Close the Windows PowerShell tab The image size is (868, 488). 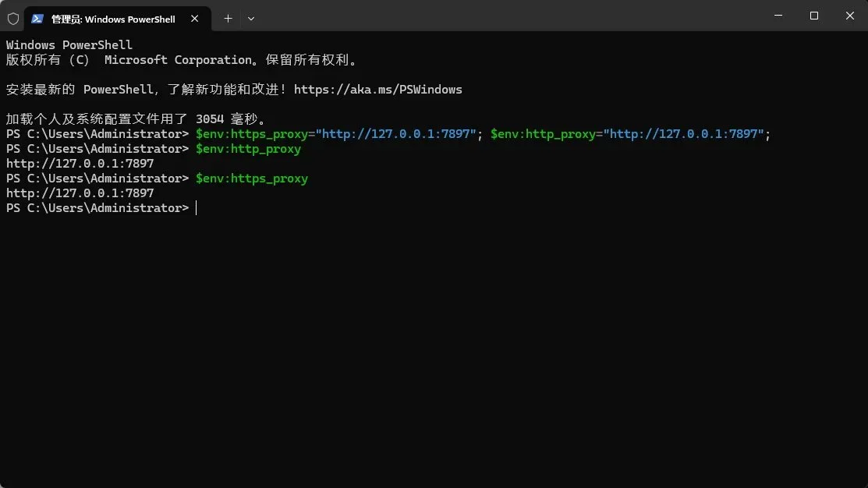(x=194, y=19)
